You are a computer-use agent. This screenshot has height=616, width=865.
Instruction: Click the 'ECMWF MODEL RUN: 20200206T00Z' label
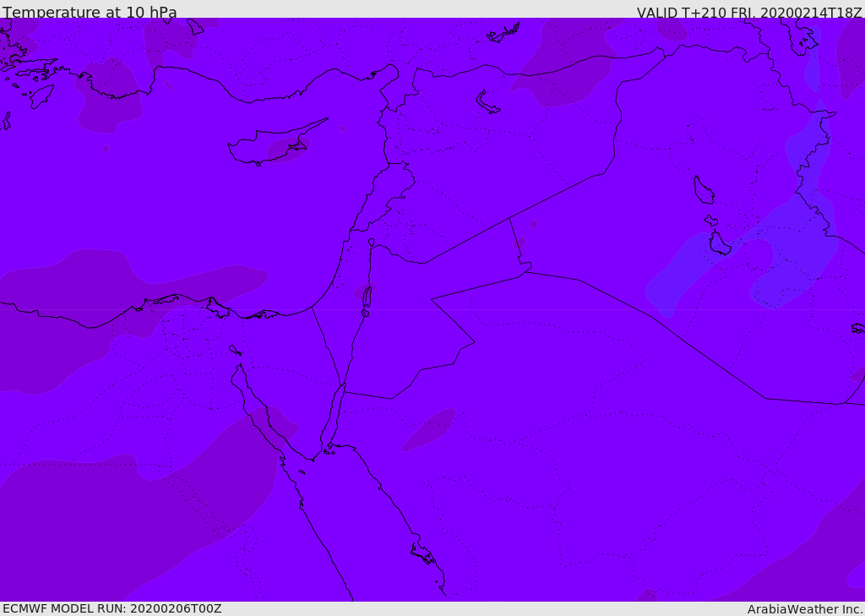(112, 608)
